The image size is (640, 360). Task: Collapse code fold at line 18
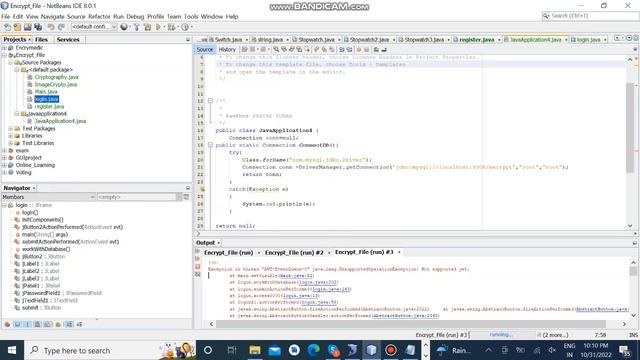tap(210, 145)
